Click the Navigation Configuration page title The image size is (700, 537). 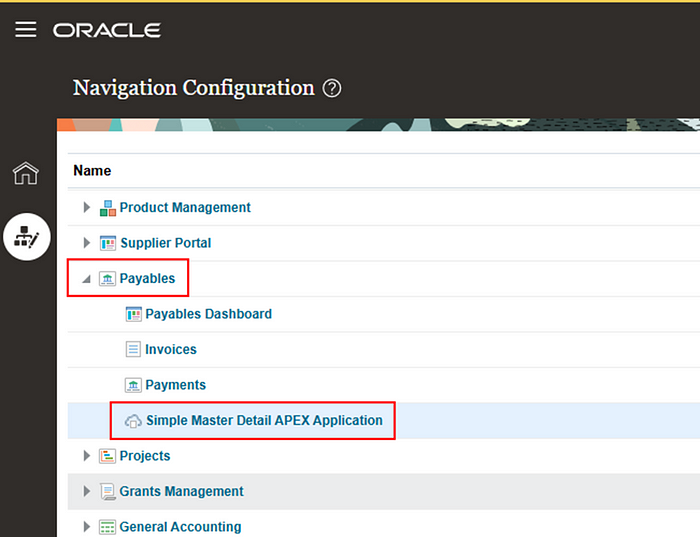click(x=194, y=88)
